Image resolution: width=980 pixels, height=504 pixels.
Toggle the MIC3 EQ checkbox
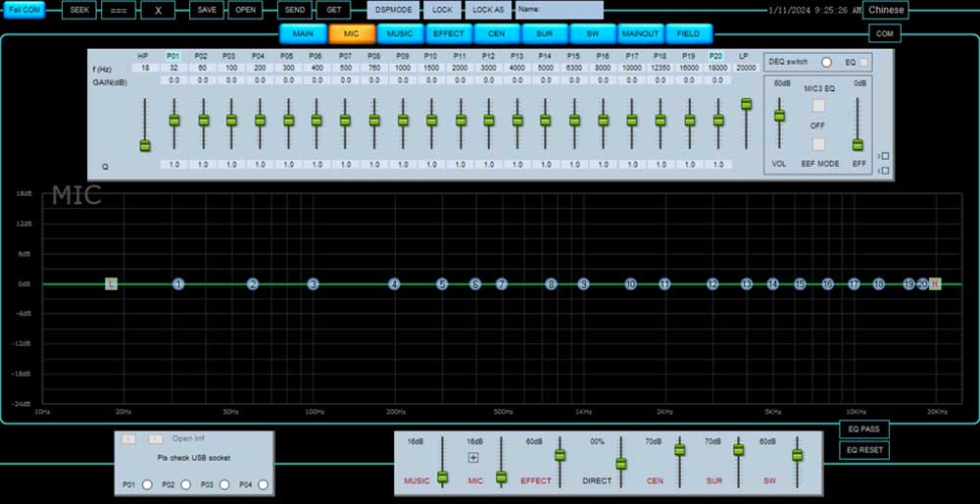818,106
